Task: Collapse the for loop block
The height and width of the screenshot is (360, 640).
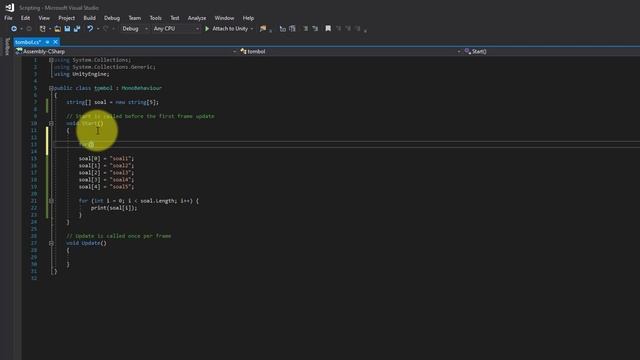Action: 51,201
